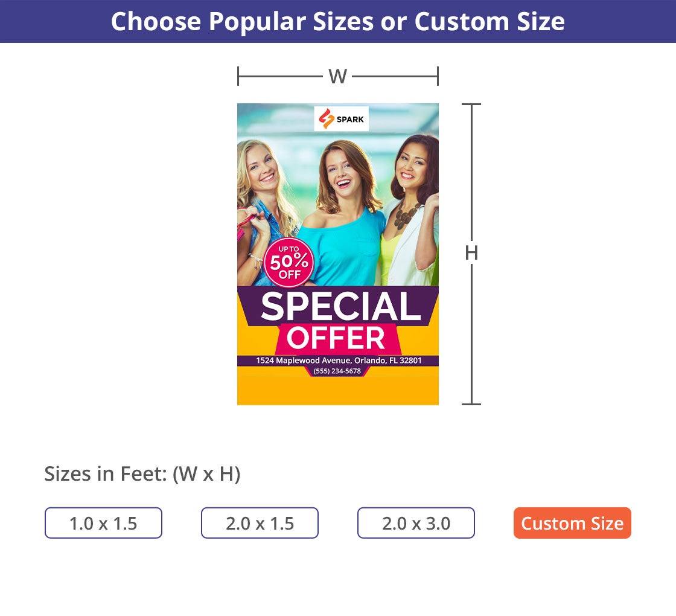The image size is (676, 616).
Task: Click the W width dimension label
Action: (x=337, y=77)
